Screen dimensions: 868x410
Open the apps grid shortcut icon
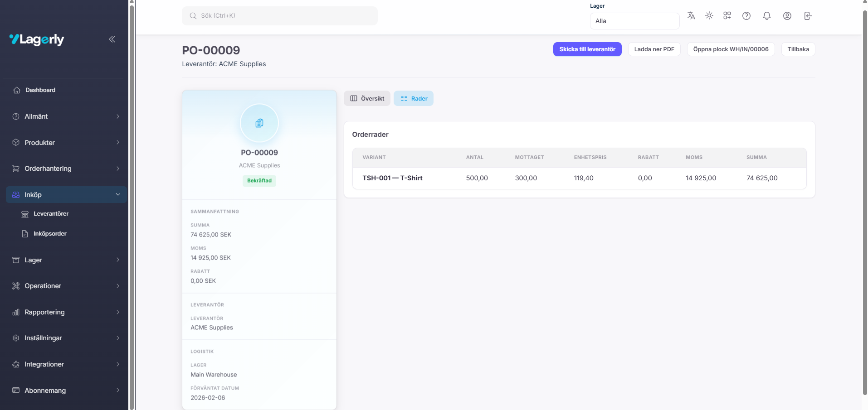point(727,16)
